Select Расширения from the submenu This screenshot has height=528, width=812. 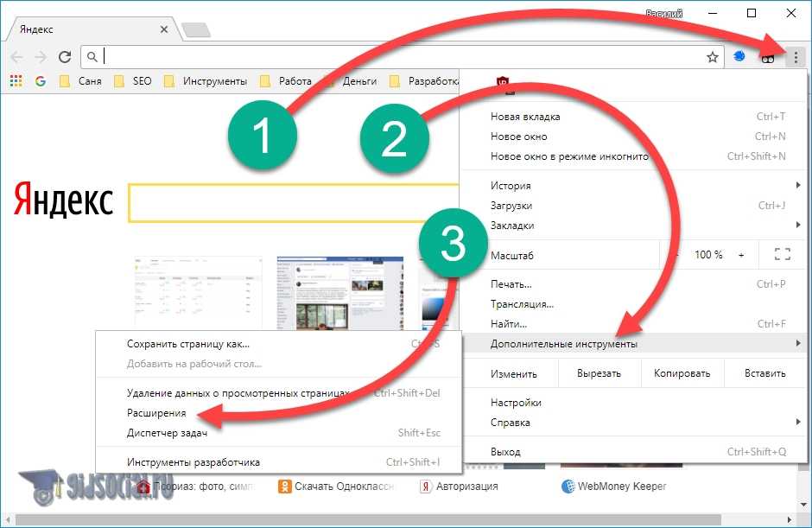pos(156,413)
